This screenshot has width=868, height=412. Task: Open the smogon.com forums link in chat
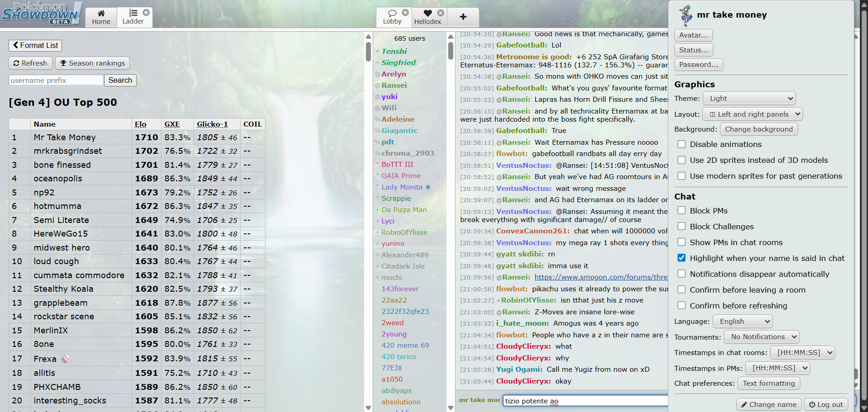pos(601,277)
